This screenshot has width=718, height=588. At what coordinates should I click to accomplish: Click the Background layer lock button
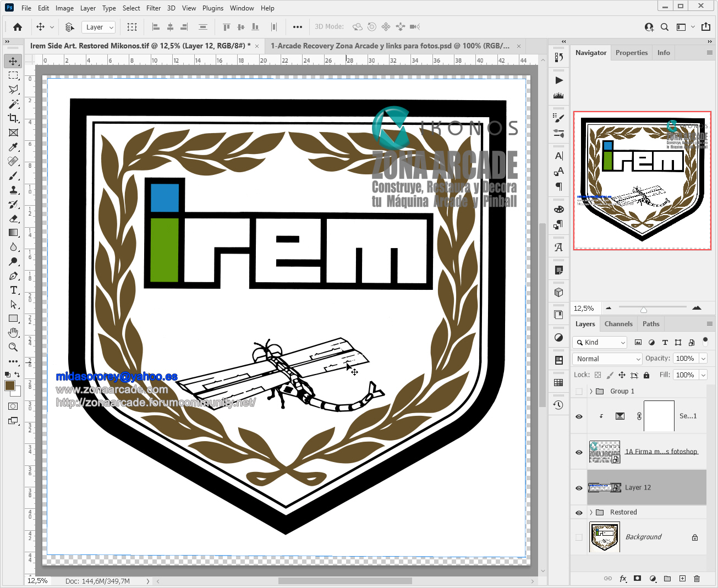point(694,536)
